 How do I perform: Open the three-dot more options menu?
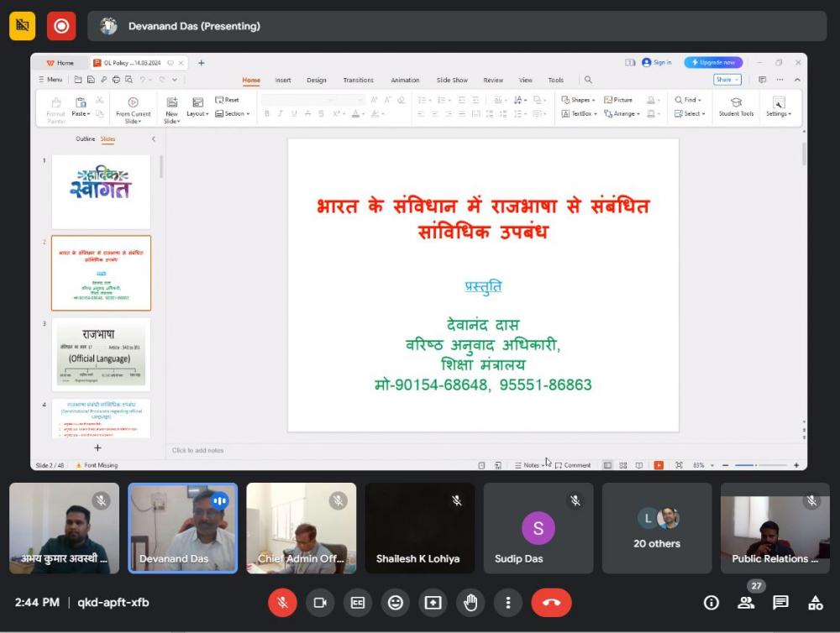click(x=508, y=602)
